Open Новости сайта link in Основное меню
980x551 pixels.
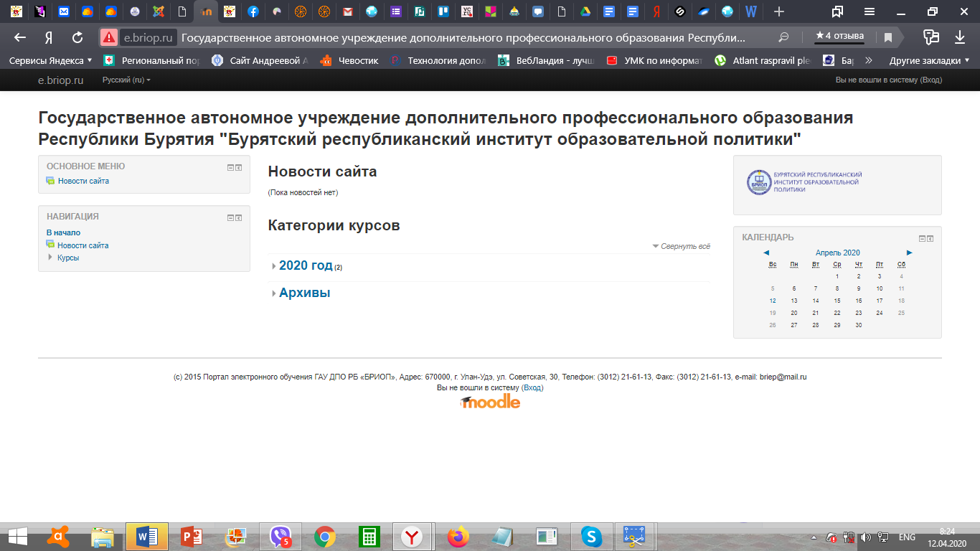pos(83,181)
